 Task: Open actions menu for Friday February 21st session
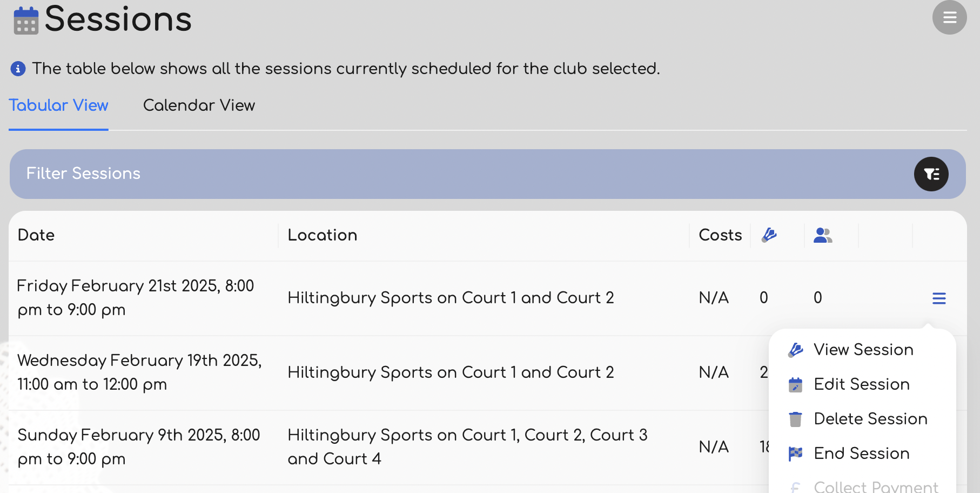click(939, 298)
